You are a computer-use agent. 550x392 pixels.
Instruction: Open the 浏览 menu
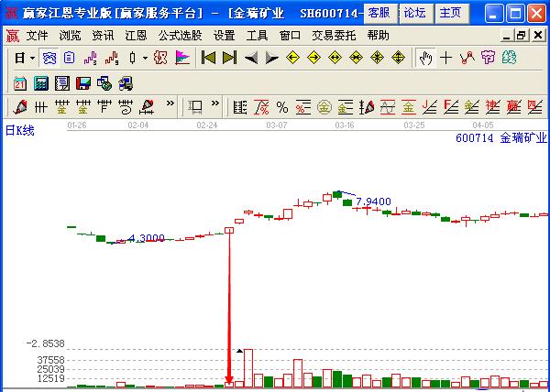[x=70, y=36]
